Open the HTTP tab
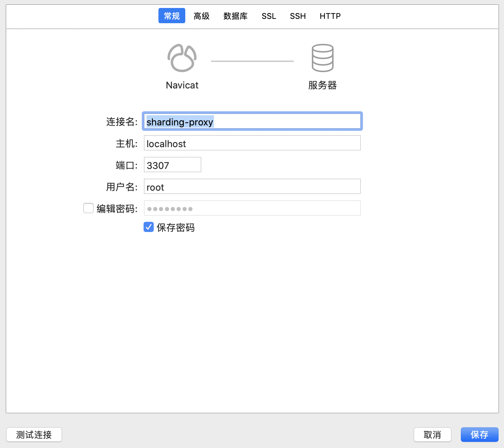 (330, 16)
